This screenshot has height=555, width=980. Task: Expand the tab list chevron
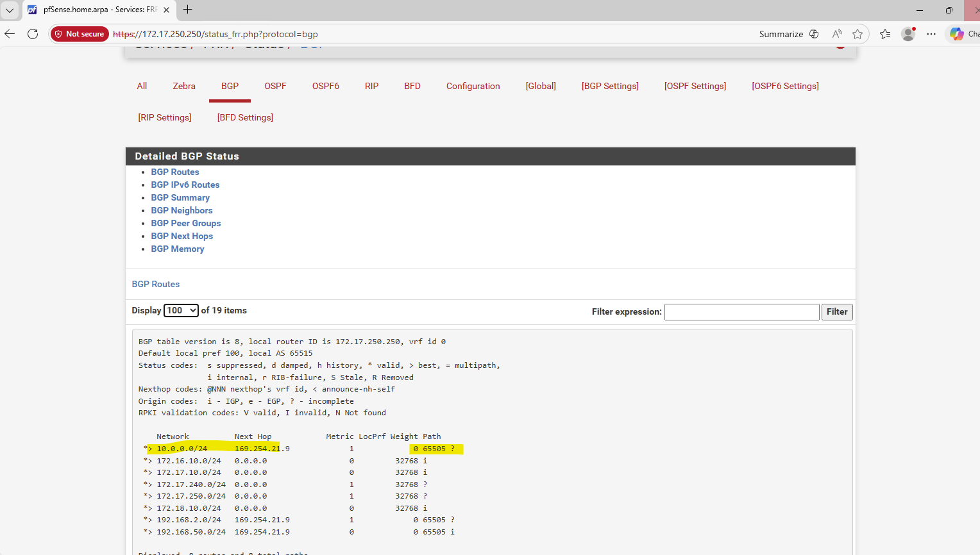click(x=10, y=10)
